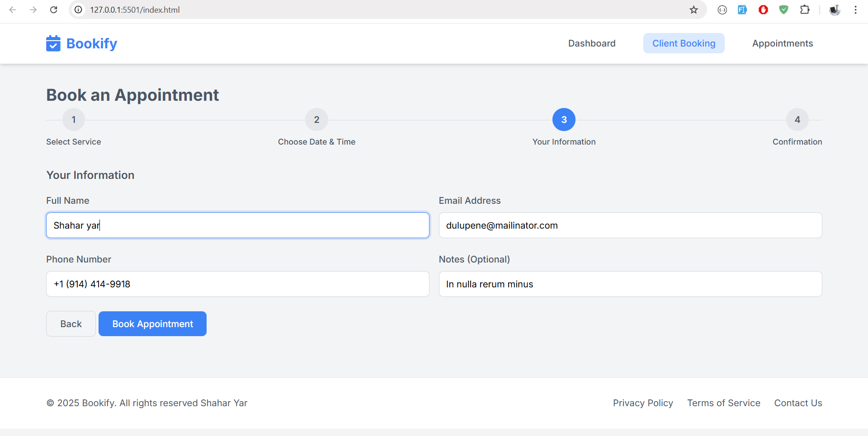View site information icon in address bar
Image resolution: width=868 pixels, height=436 pixels.
click(x=78, y=9)
